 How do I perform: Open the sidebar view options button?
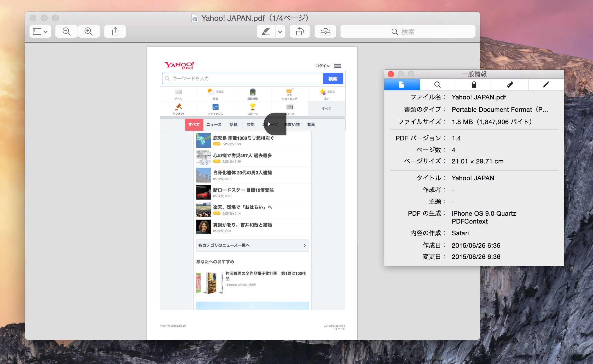click(x=40, y=31)
